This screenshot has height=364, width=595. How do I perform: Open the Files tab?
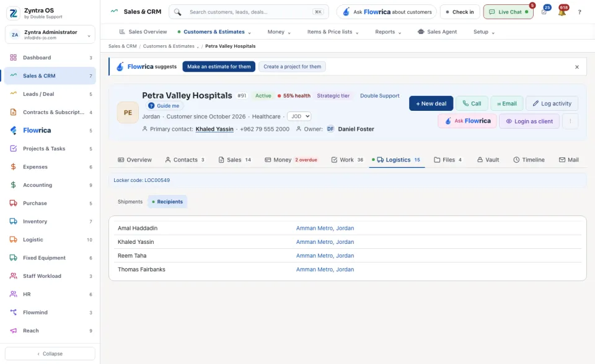coord(447,160)
